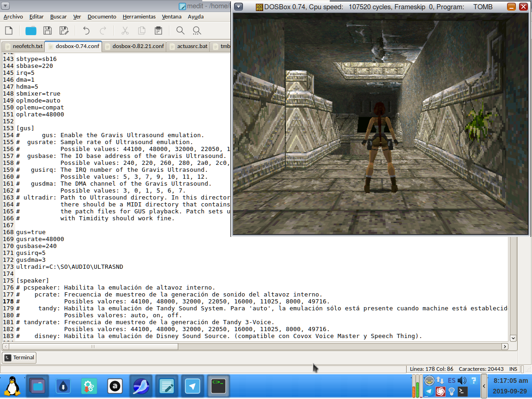Open the green gears installer taskbar icon
The image size is (532, 399).
(x=89, y=386)
